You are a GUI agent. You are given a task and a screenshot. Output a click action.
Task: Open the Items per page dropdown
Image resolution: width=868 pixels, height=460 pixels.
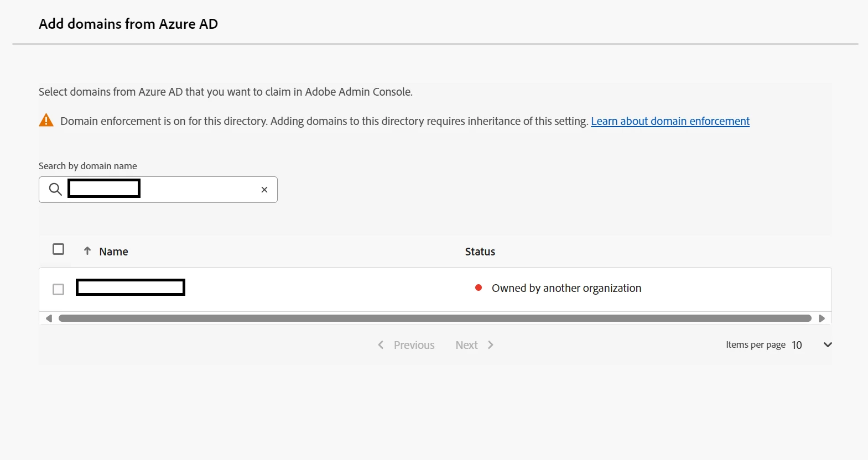pos(828,345)
